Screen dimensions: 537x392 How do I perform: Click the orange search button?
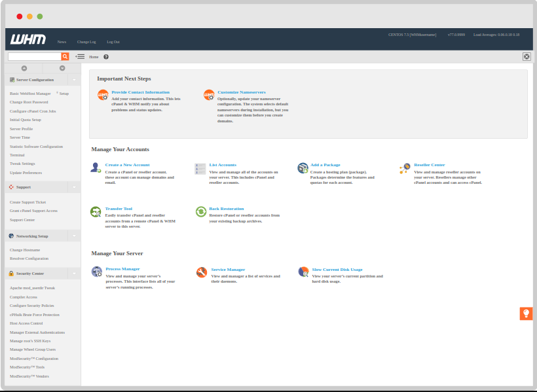coord(65,56)
